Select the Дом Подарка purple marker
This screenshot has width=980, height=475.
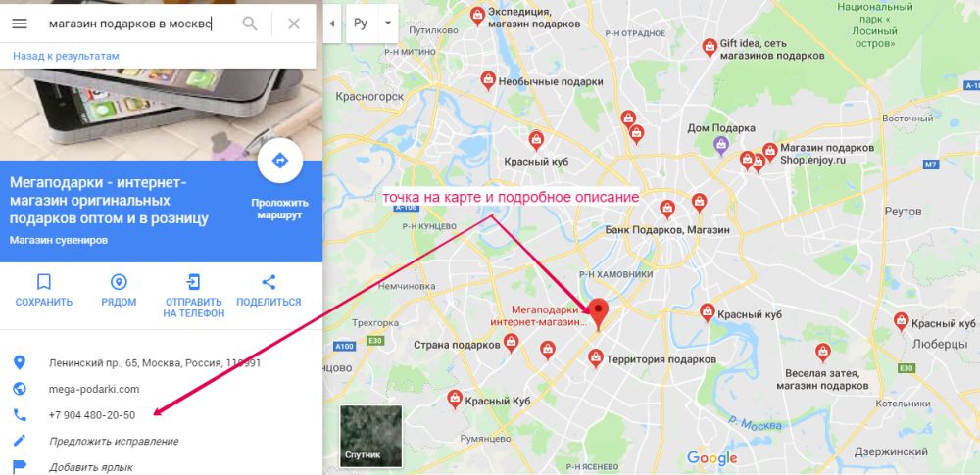[x=721, y=146]
